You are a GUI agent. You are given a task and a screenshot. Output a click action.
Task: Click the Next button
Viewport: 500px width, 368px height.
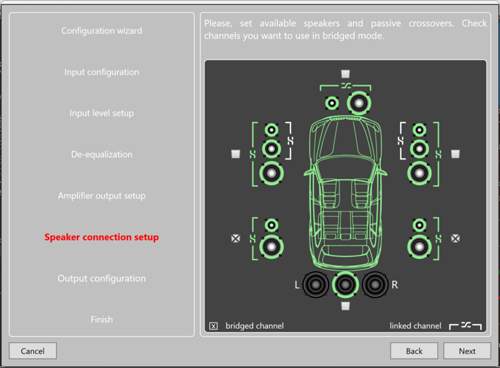point(467,351)
